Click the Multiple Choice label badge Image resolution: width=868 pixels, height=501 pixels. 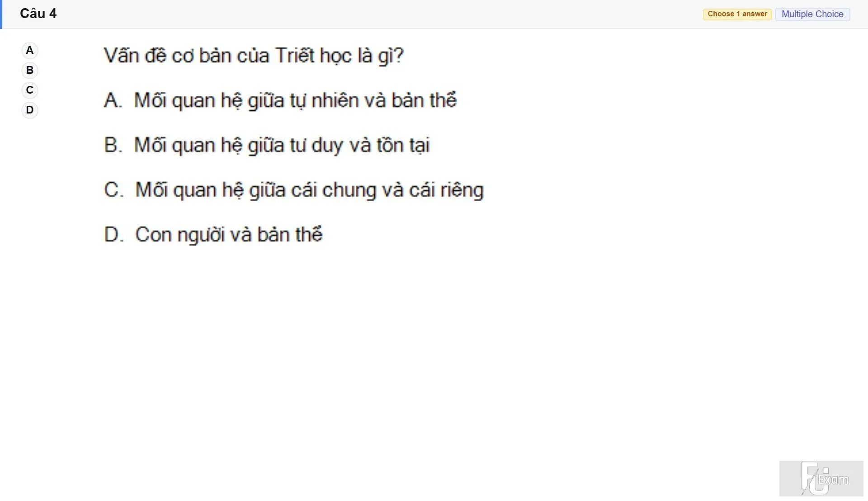click(812, 14)
